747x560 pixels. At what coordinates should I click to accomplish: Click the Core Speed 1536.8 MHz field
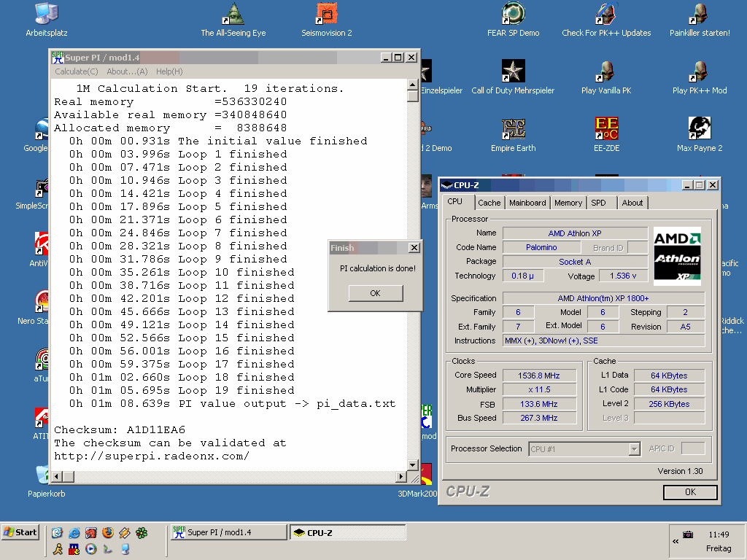coord(539,376)
